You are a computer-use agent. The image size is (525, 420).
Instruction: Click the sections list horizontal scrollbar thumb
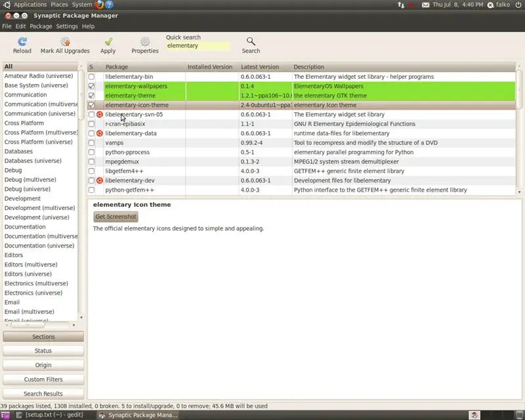[28, 325]
